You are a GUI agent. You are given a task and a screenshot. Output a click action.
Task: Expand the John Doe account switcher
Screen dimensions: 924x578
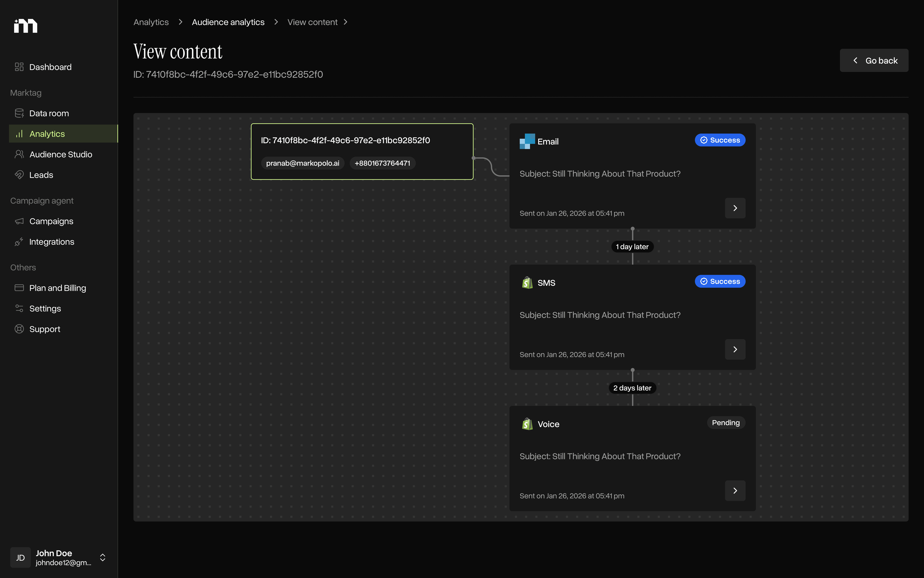[102, 557]
